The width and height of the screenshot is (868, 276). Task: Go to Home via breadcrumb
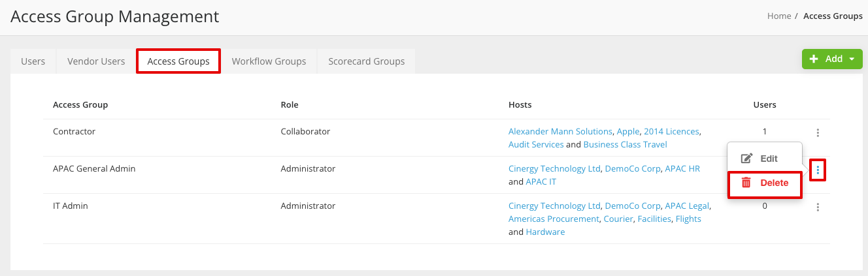click(x=779, y=16)
